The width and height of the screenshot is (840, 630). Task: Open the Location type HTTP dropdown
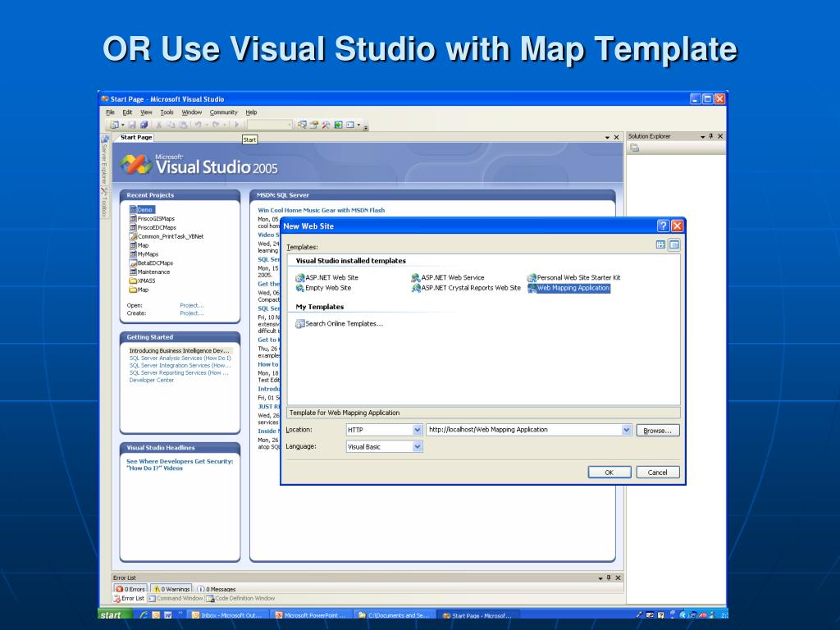point(418,430)
